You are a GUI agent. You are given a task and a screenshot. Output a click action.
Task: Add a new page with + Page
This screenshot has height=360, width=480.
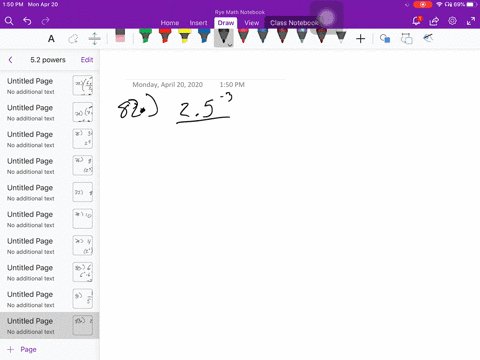(22, 349)
